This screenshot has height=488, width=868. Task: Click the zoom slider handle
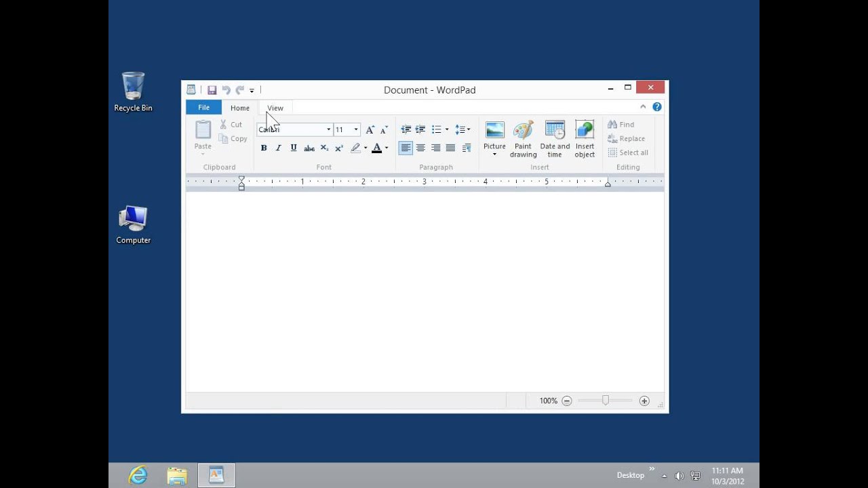point(606,401)
